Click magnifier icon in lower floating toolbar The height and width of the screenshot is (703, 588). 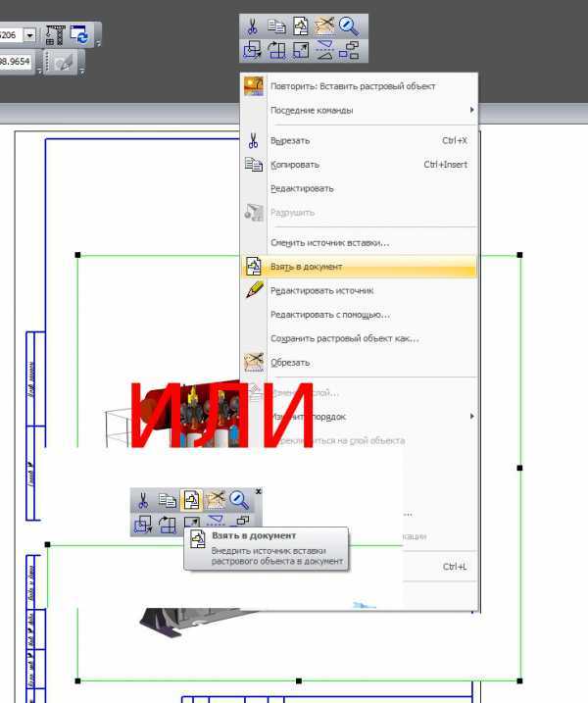tap(239, 500)
